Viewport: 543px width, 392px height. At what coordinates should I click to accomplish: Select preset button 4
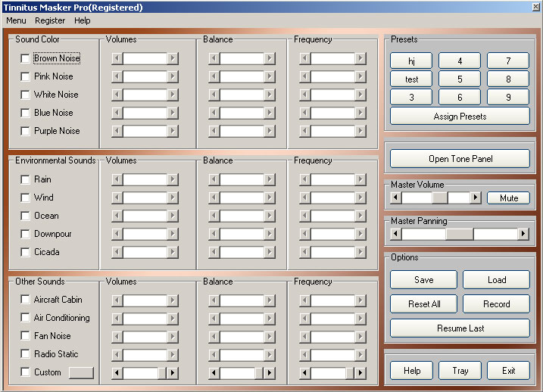(x=460, y=61)
